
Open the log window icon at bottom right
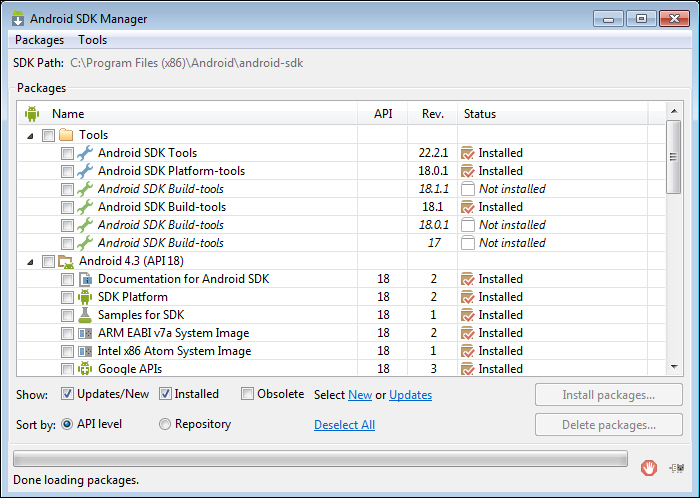677,468
